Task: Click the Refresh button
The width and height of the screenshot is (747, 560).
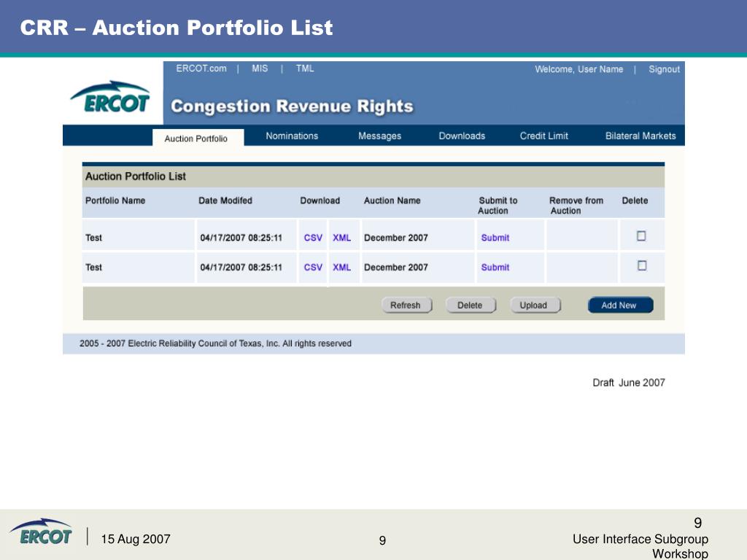Action: (x=406, y=306)
